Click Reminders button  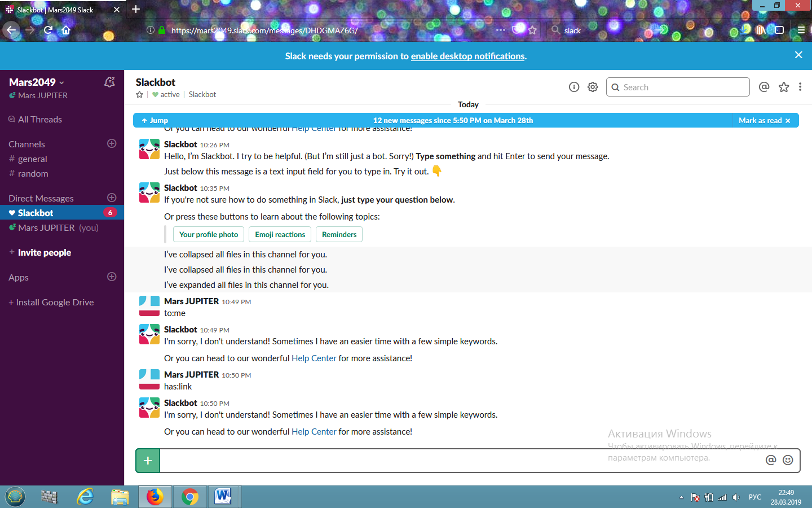[339, 234]
